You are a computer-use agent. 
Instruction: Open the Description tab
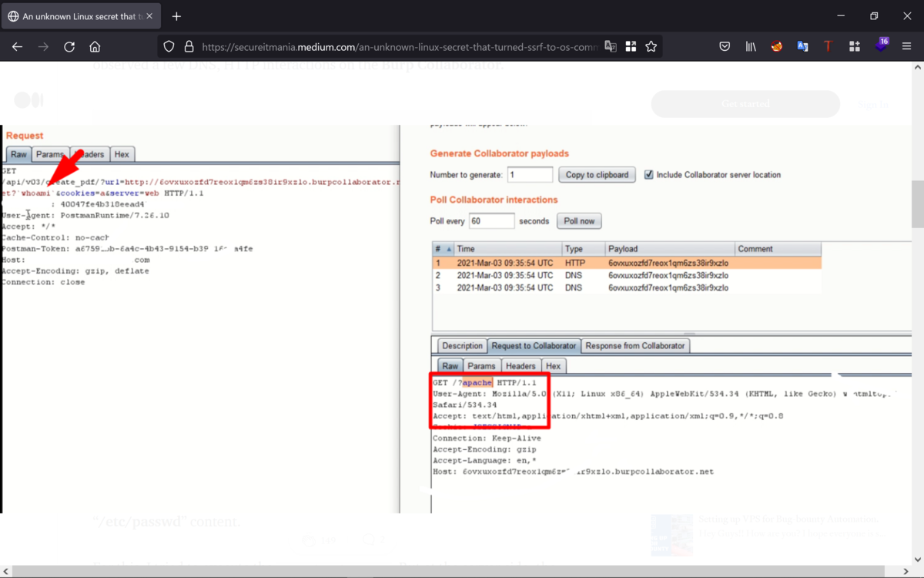tap(462, 346)
